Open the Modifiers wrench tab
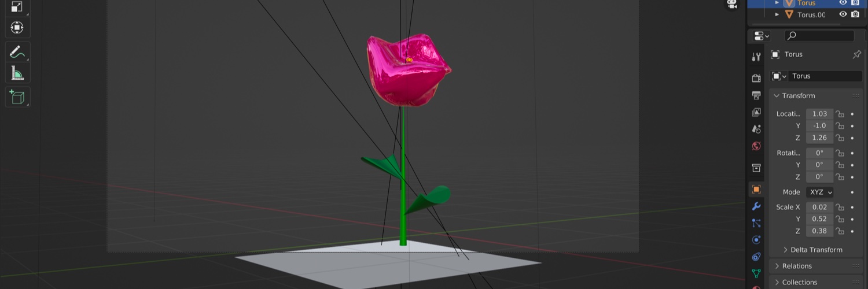 pos(756,206)
